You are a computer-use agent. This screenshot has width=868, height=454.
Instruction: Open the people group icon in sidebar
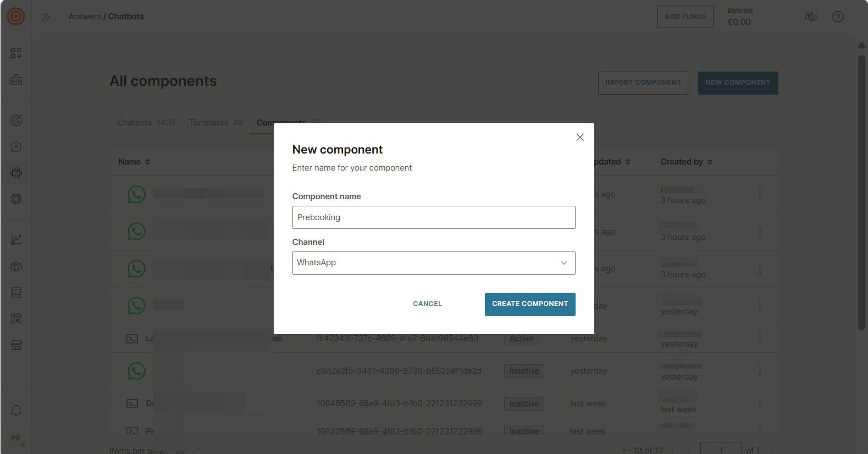(16, 266)
